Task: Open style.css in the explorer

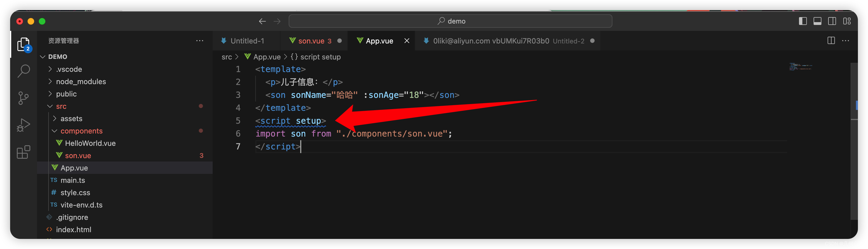Action: tap(125, 192)
